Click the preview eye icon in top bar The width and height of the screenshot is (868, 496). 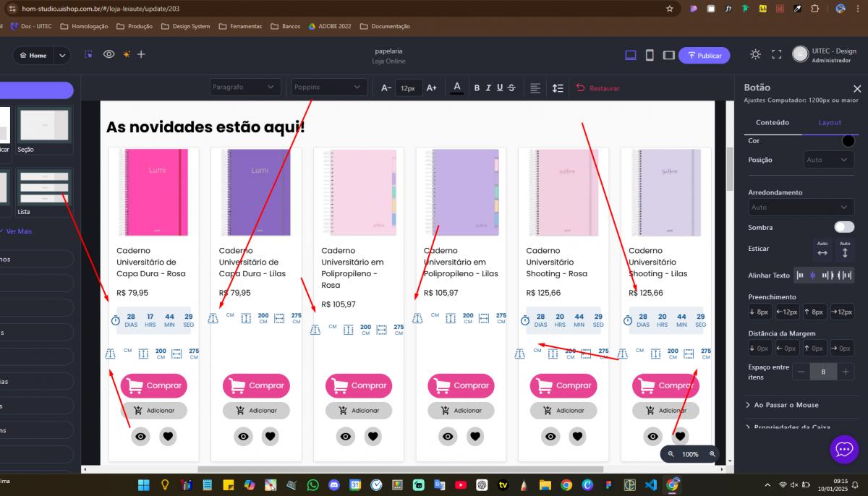(109, 54)
